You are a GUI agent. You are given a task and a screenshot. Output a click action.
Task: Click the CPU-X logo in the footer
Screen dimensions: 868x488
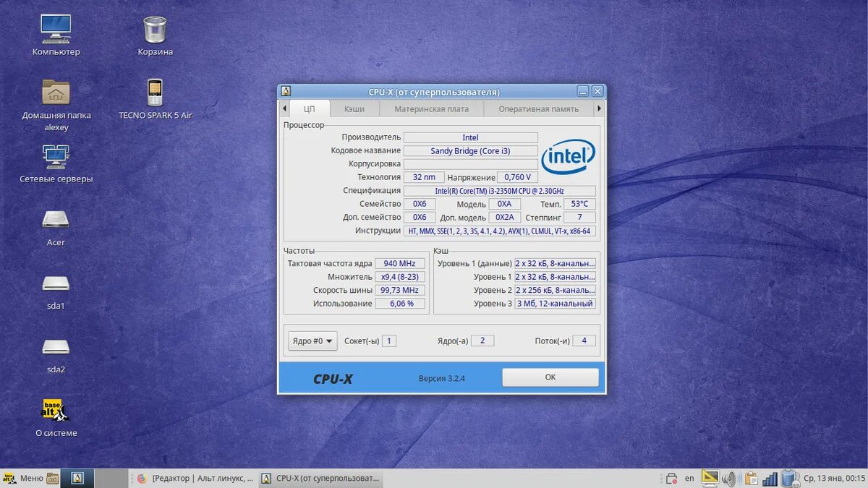tap(333, 378)
